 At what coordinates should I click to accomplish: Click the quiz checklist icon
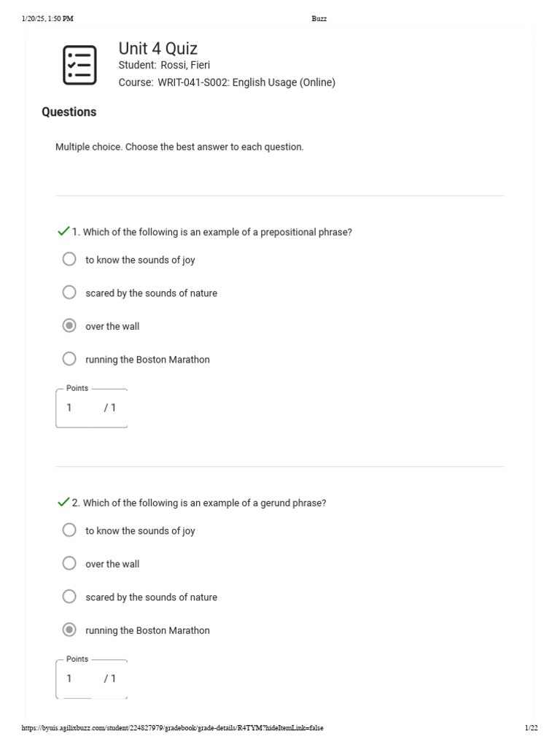[79, 65]
